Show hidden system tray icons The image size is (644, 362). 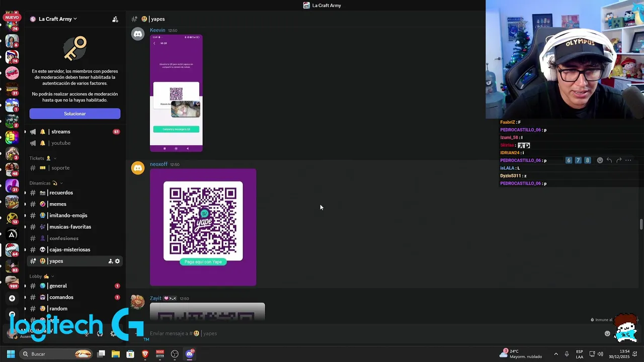556,354
